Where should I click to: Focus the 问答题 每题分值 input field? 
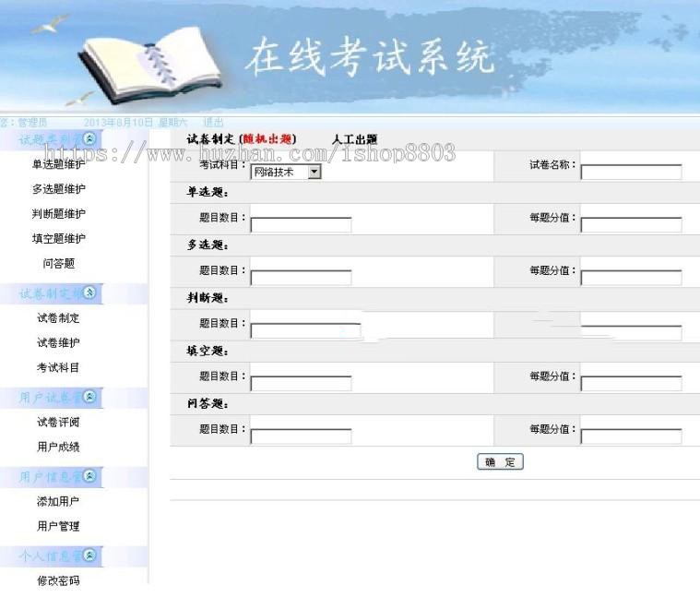tap(631, 436)
